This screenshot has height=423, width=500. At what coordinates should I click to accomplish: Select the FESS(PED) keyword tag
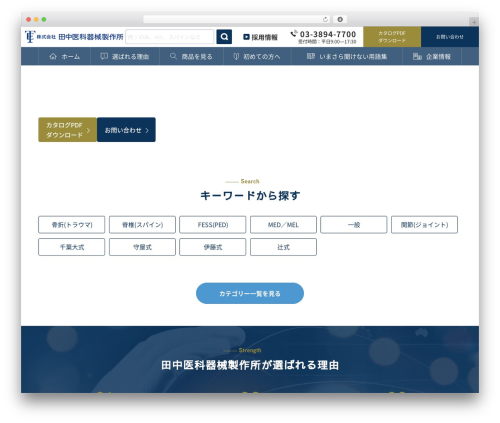pyautogui.click(x=213, y=225)
